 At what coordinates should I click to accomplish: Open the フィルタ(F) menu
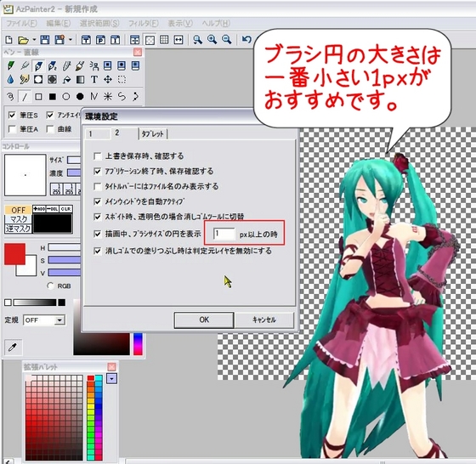pyautogui.click(x=144, y=23)
